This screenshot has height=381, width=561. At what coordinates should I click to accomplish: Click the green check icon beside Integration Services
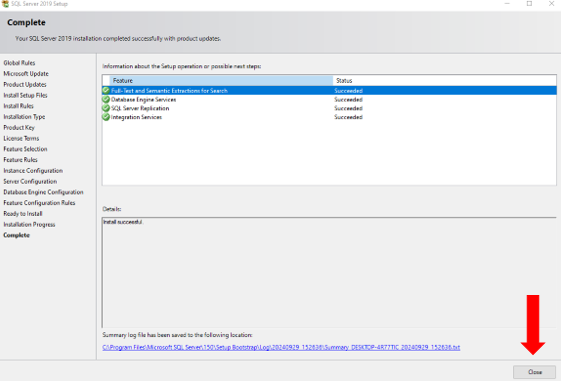tap(106, 117)
